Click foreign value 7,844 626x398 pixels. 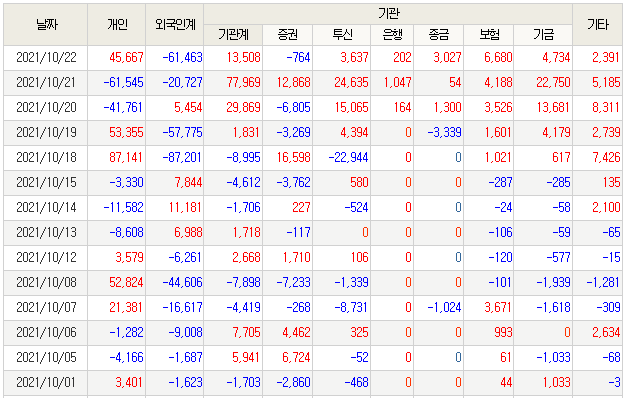[188, 182]
